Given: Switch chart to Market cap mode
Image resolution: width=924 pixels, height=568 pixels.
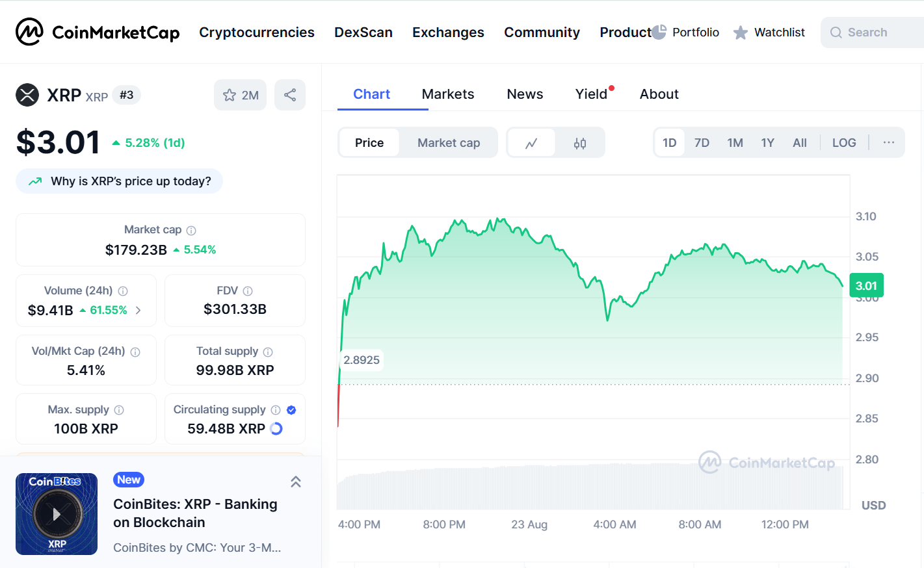Looking at the screenshot, I should click(449, 143).
